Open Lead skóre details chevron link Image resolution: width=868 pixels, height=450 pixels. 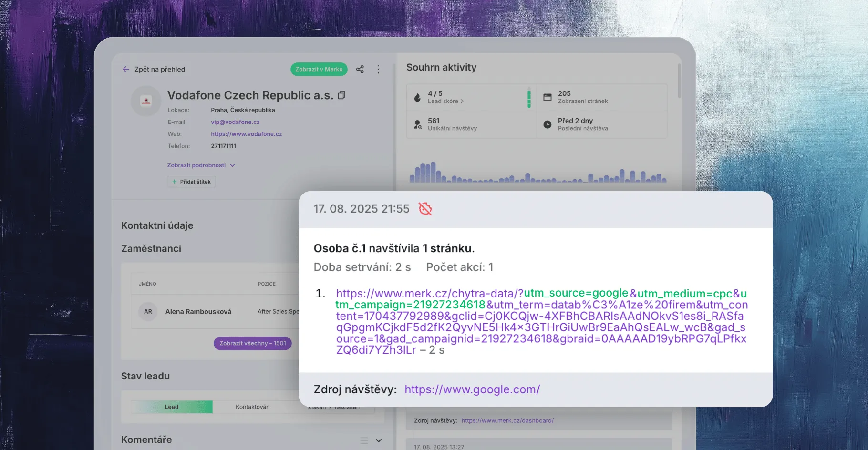pyautogui.click(x=445, y=101)
